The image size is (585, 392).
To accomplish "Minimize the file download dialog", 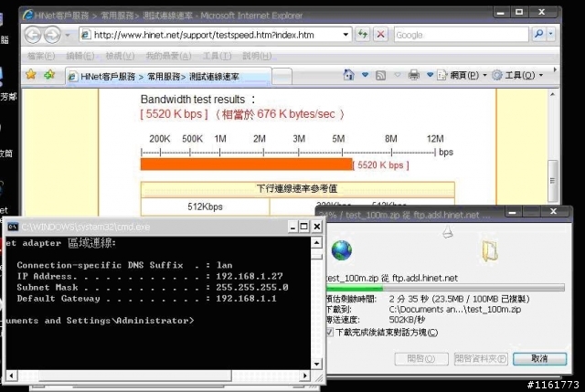I will tap(512, 212).
